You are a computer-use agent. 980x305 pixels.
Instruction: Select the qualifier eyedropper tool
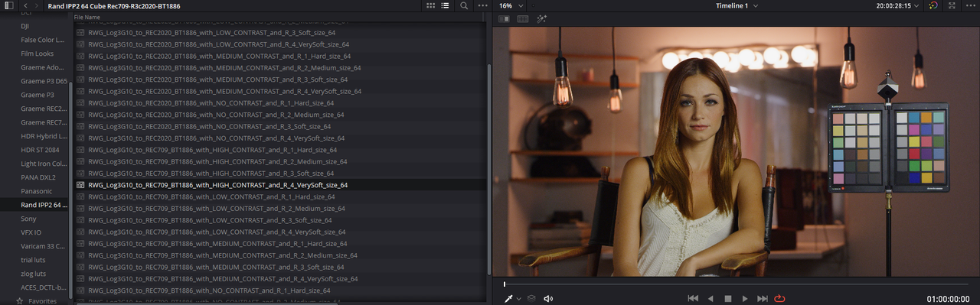click(x=508, y=298)
